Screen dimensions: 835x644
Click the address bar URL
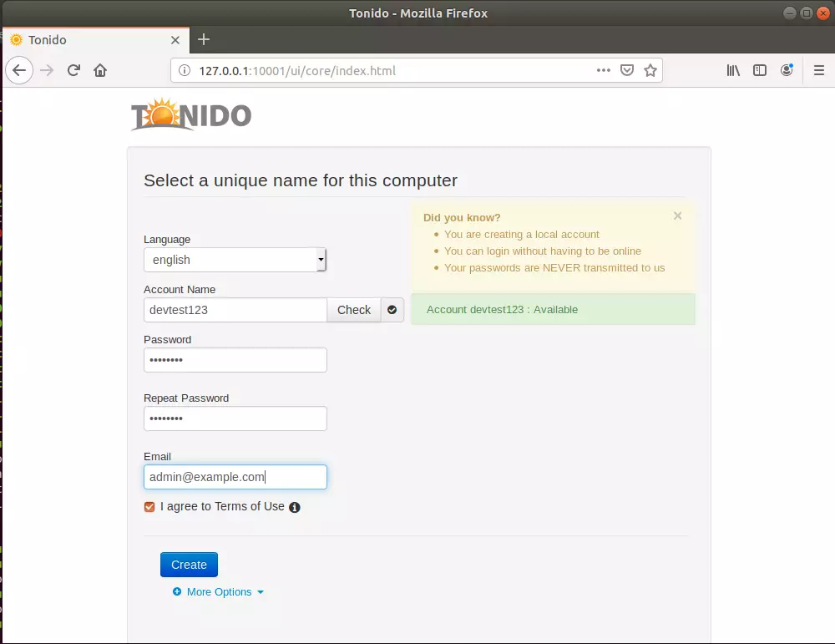coord(297,71)
